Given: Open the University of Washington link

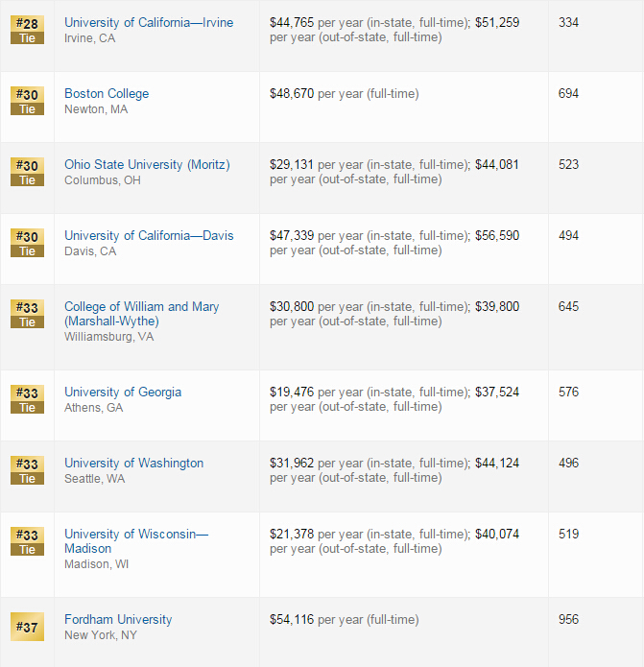Looking at the screenshot, I should (134, 463).
